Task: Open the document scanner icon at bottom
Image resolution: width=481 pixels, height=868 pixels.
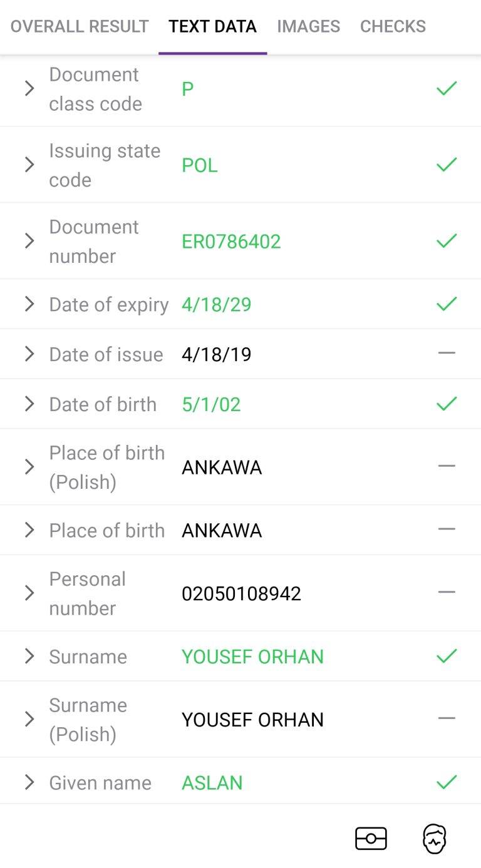Action: click(371, 839)
